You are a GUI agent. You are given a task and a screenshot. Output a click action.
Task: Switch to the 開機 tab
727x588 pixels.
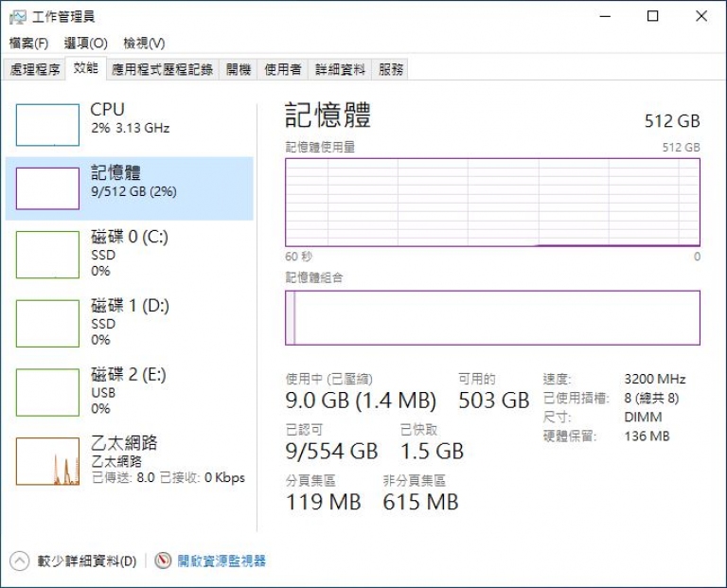(x=239, y=69)
